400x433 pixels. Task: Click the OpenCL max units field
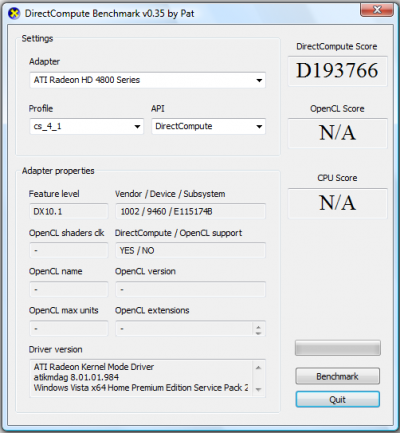pos(69,329)
